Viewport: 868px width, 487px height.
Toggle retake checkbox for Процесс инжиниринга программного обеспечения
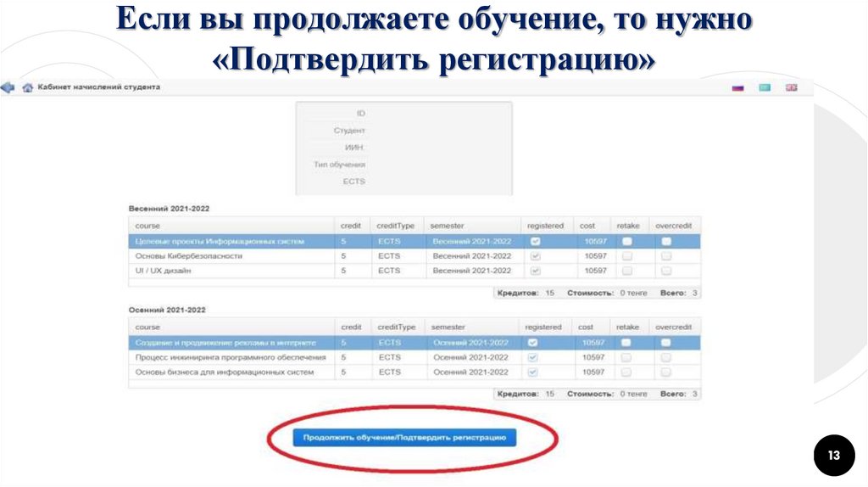pyautogui.click(x=626, y=357)
